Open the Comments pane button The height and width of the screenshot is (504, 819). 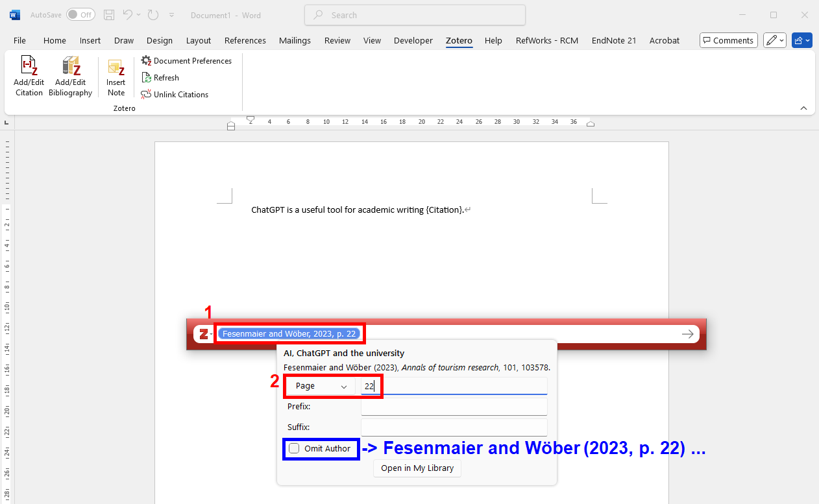[728, 40]
